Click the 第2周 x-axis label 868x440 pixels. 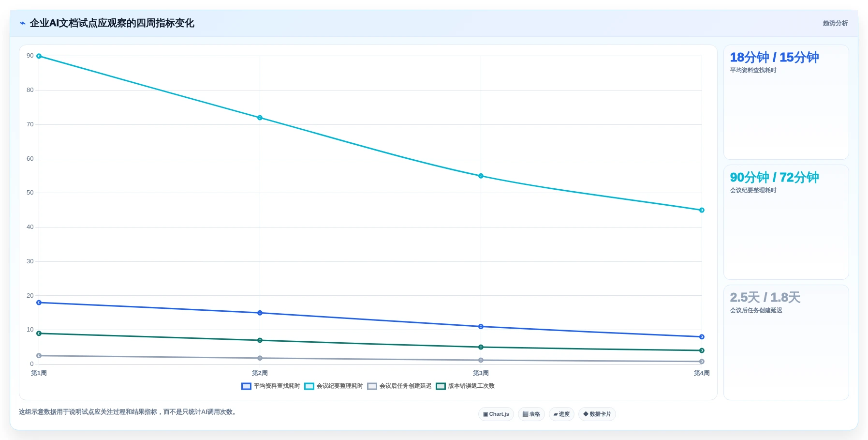point(260,373)
